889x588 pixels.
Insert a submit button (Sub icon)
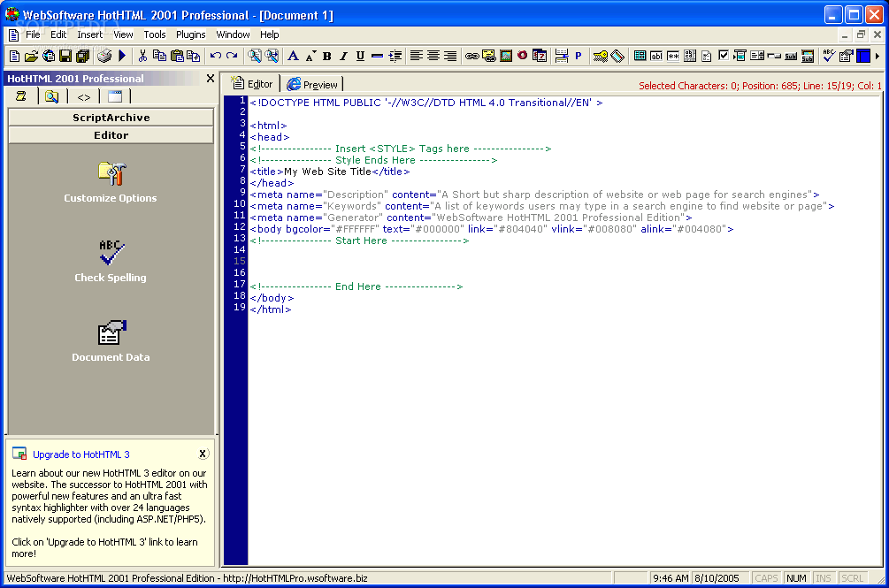tap(791, 56)
